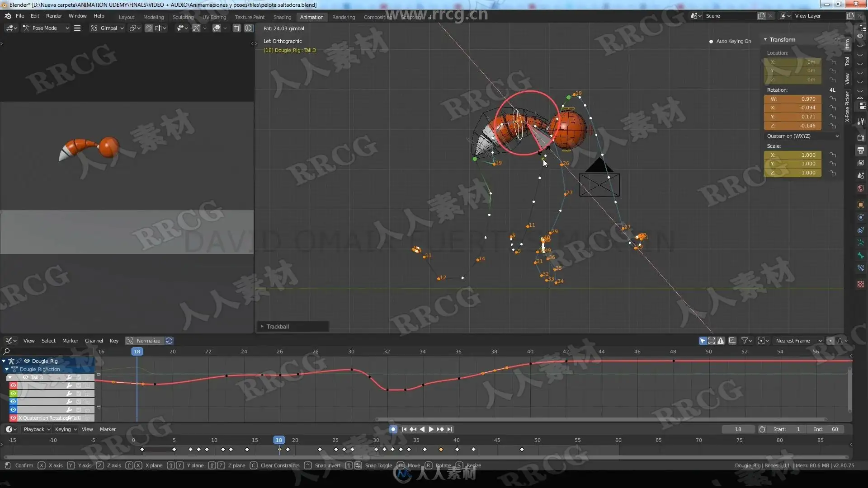Lock the Scale X channel

(833, 155)
